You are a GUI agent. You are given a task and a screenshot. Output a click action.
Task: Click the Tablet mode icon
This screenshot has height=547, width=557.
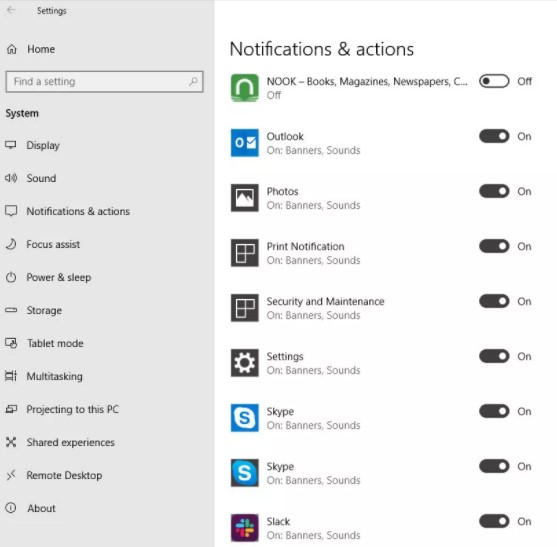(11, 343)
